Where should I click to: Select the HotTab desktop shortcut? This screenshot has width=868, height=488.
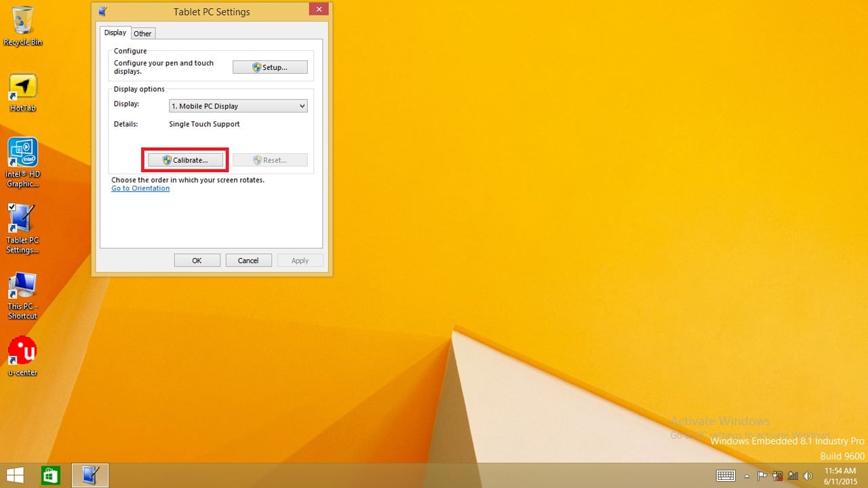[23, 93]
